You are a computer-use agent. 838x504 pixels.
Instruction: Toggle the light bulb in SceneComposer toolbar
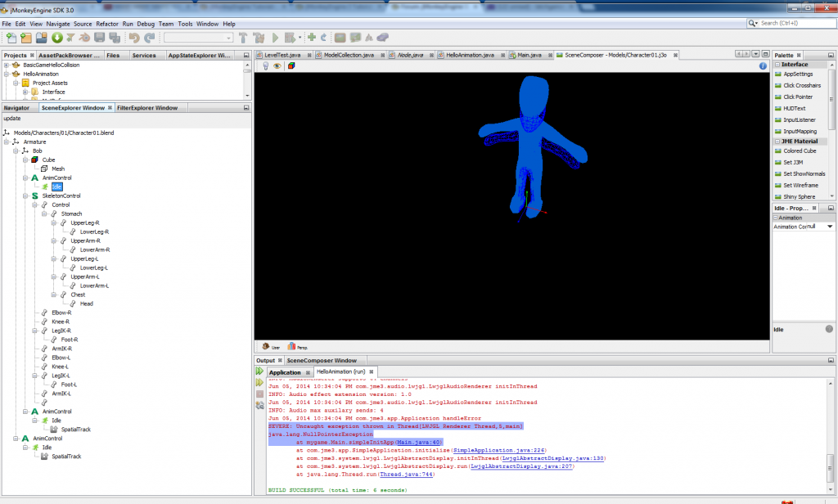266,65
